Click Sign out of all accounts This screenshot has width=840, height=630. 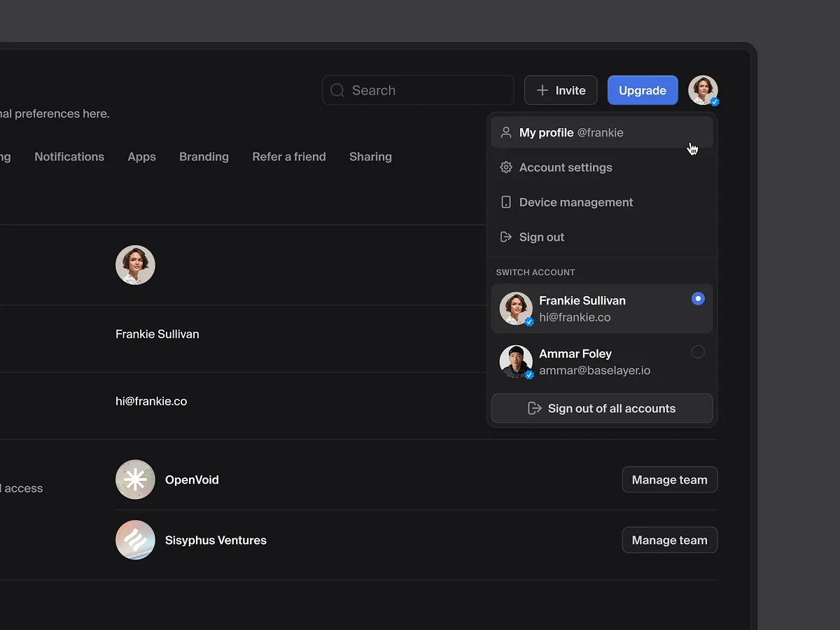click(x=601, y=408)
